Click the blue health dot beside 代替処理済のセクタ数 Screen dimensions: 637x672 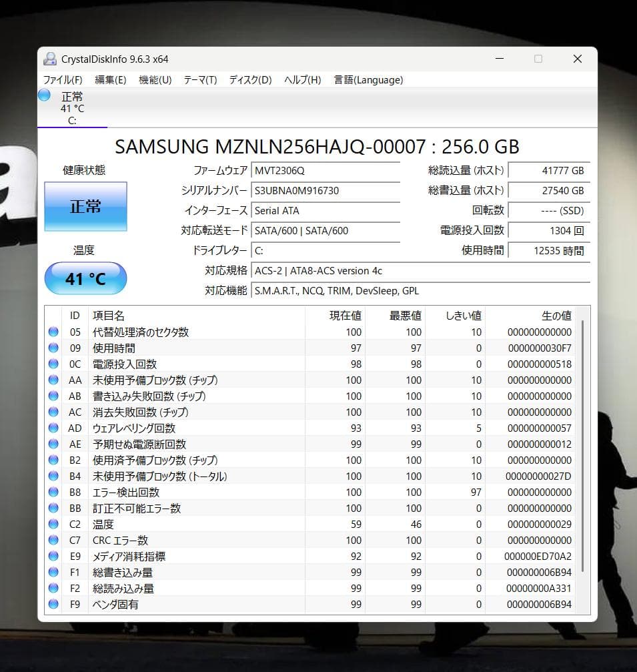pos(53,332)
